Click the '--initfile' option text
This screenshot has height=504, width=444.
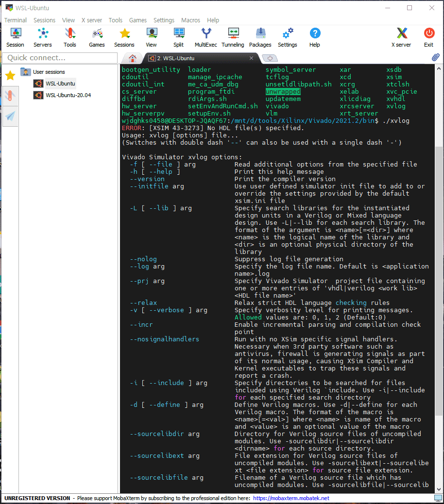[x=149, y=186]
